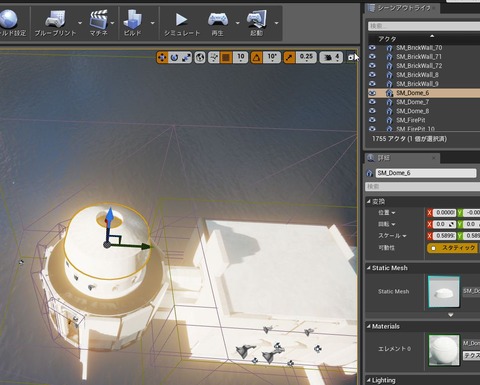Click the Textures (テクス) button
The height and width of the screenshot is (385, 480).
click(471, 355)
